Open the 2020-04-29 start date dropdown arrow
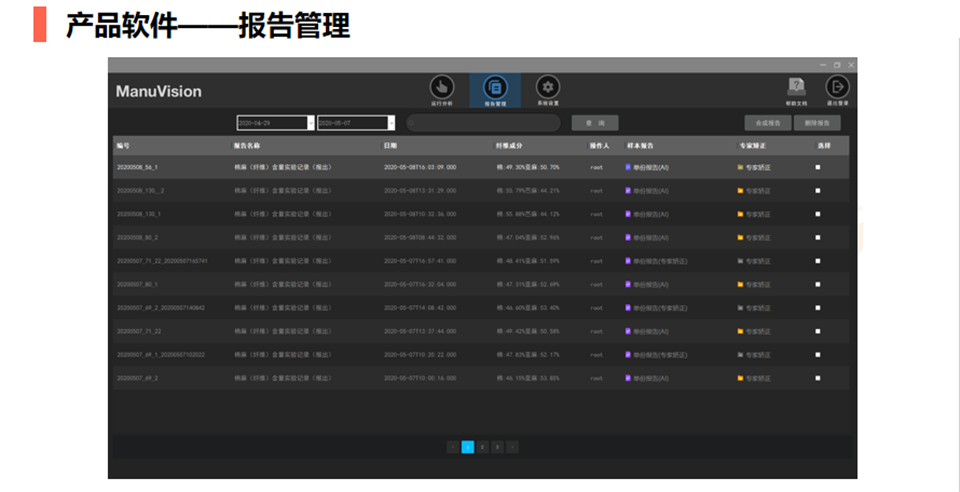The width and height of the screenshot is (960, 492). coord(310,123)
